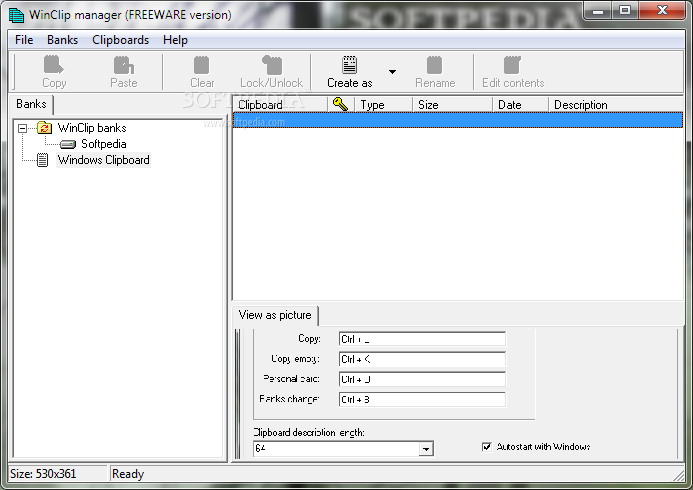This screenshot has height=490, width=693.
Task: Maximize the WinClip manager window
Action: pyautogui.click(x=625, y=11)
